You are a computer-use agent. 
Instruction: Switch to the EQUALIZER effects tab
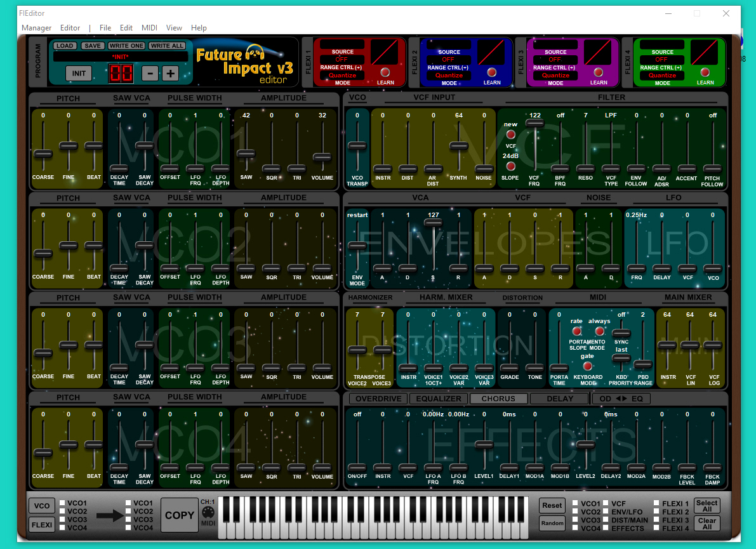439,399
